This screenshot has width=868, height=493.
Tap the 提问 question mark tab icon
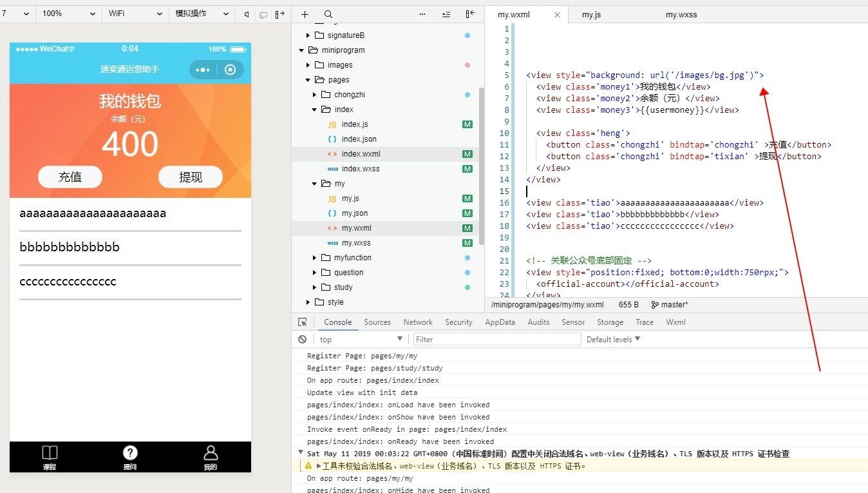130,453
